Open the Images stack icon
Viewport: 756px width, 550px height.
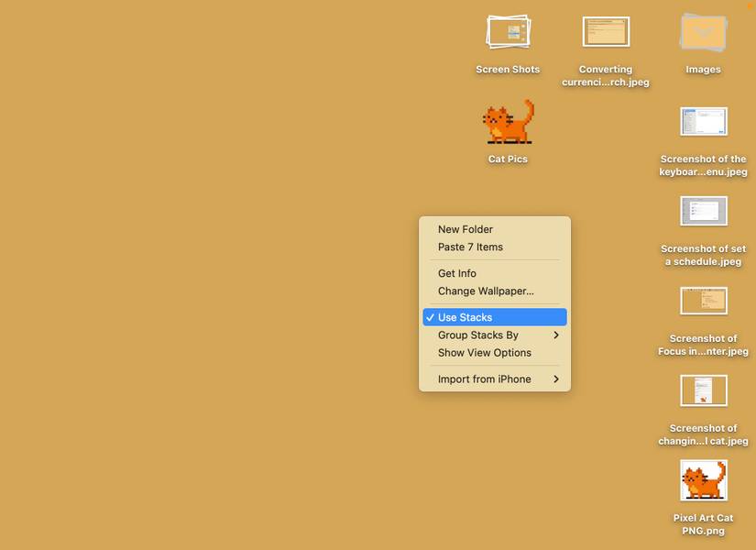click(x=704, y=32)
